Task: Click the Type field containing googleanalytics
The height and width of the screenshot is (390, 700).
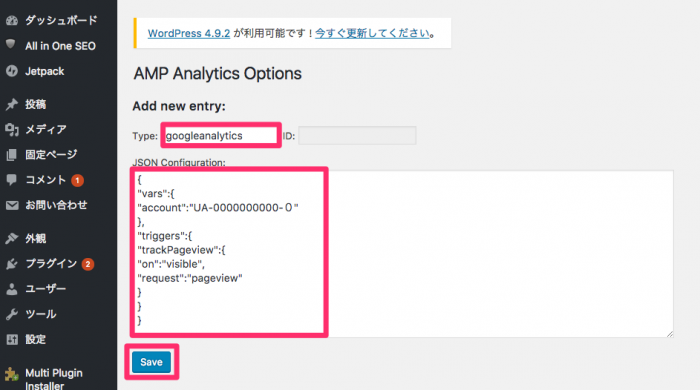Action: coord(221,136)
